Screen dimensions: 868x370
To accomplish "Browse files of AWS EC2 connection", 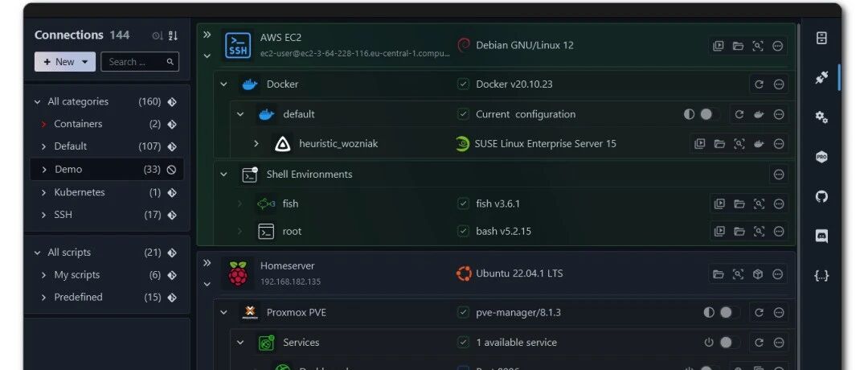I will coord(738,46).
